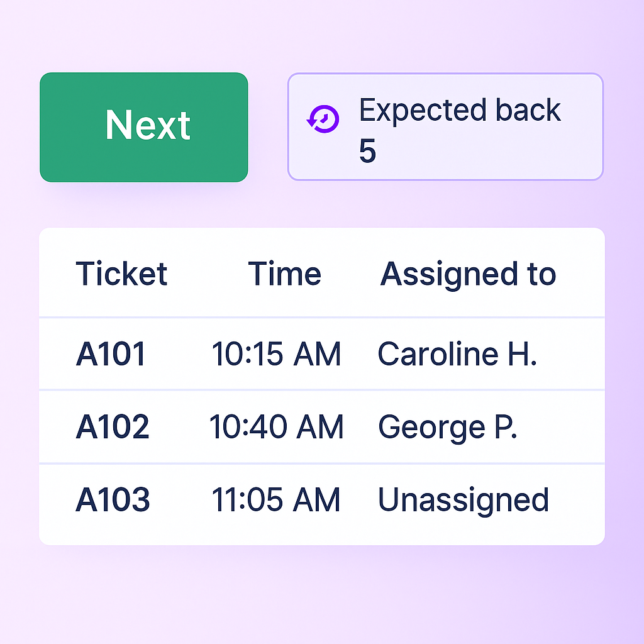Click the 11:05 AM time cell
The width and height of the screenshot is (644, 644).
tap(276, 501)
